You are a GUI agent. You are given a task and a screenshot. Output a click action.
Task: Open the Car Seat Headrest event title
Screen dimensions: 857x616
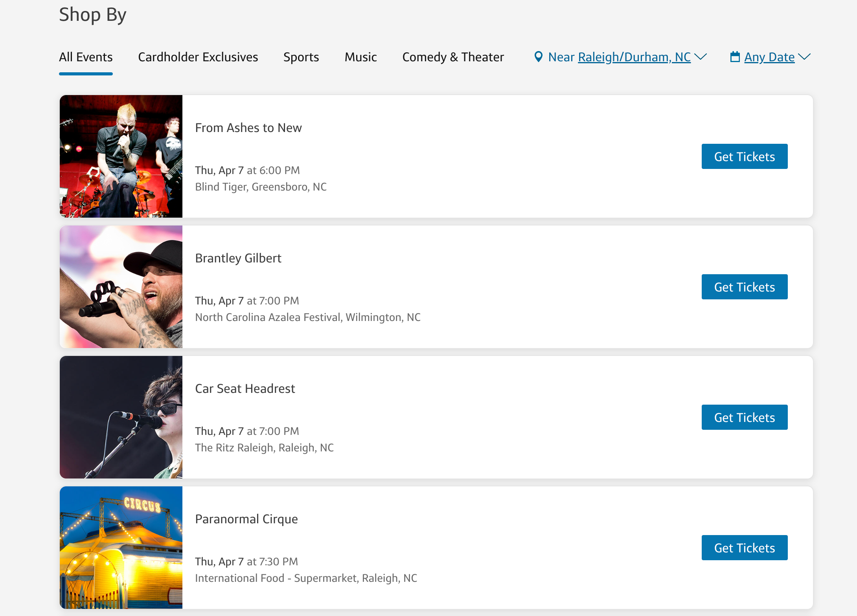(245, 389)
